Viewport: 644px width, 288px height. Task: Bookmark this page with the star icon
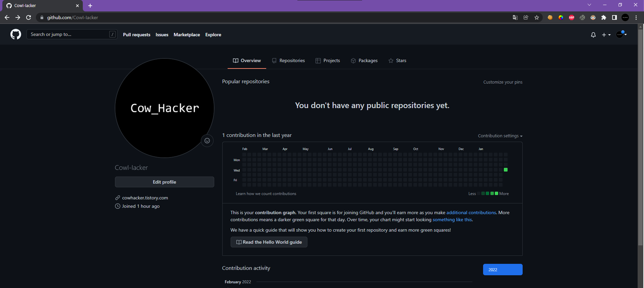click(x=537, y=17)
